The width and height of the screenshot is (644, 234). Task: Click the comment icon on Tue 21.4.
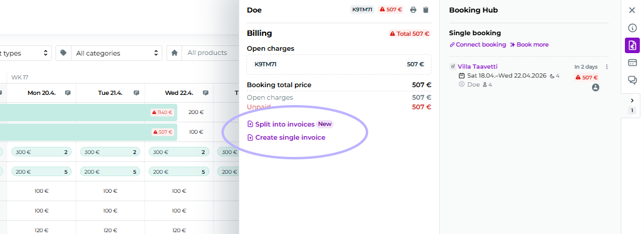pyautogui.click(x=136, y=93)
